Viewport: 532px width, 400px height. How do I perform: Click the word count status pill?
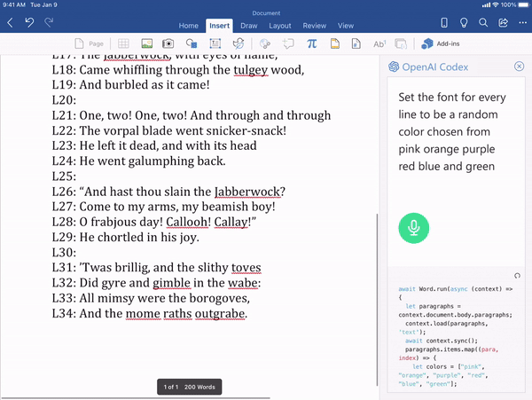(x=189, y=387)
